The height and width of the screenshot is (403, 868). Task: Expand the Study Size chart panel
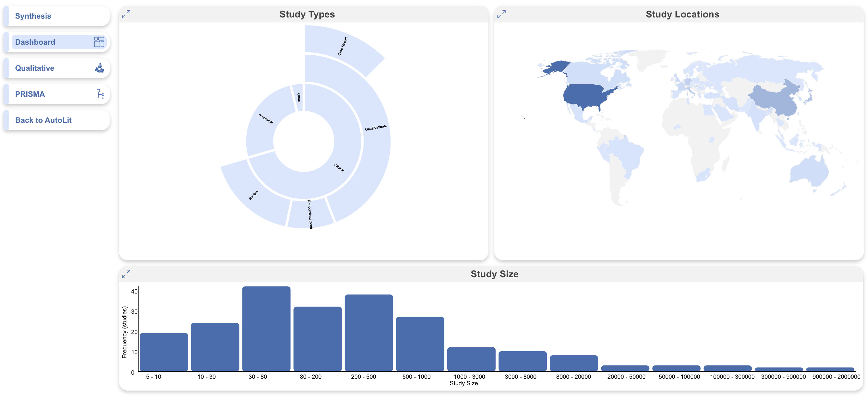[126, 274]
